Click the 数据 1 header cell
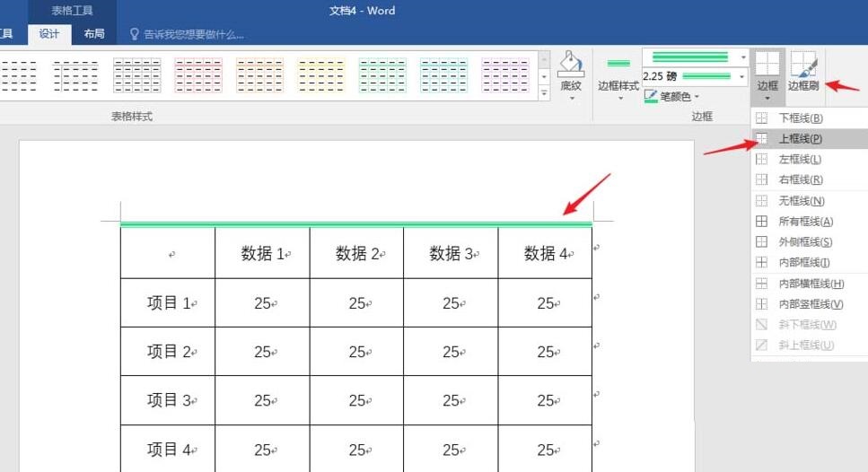 coord(262,253)
